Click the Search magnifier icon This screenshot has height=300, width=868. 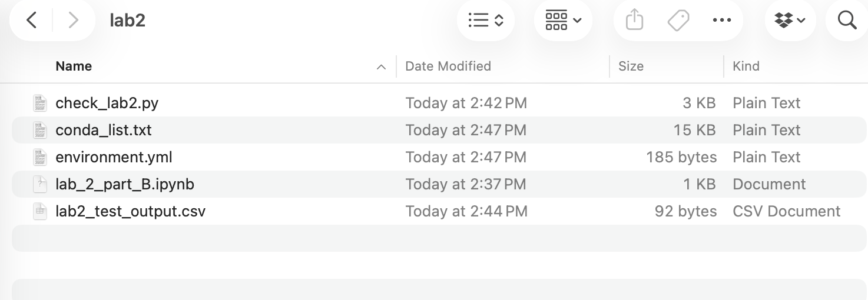click(x=847, y=21)
